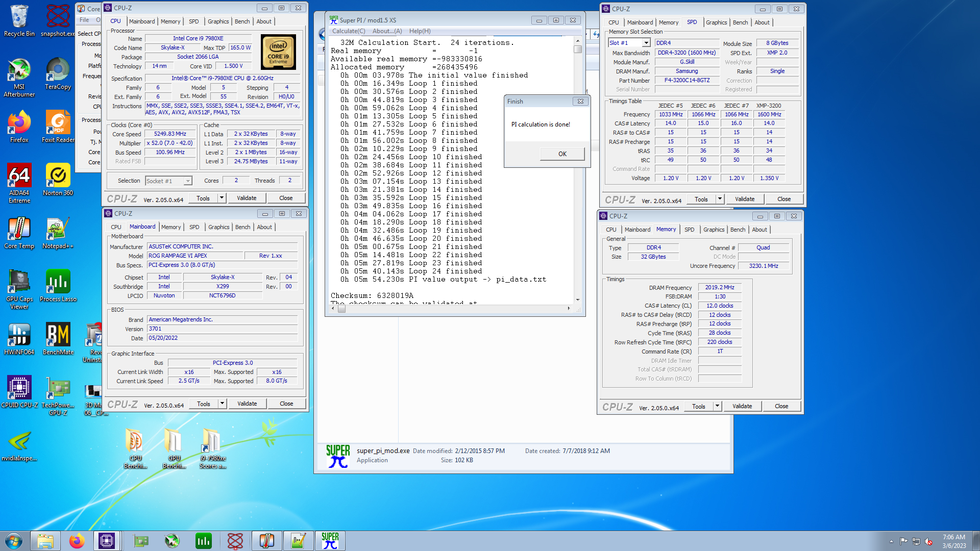Screen dimensions: 980x551
Task: Open Slot #1 dropdown in SPD window
Action: [646, 43]
